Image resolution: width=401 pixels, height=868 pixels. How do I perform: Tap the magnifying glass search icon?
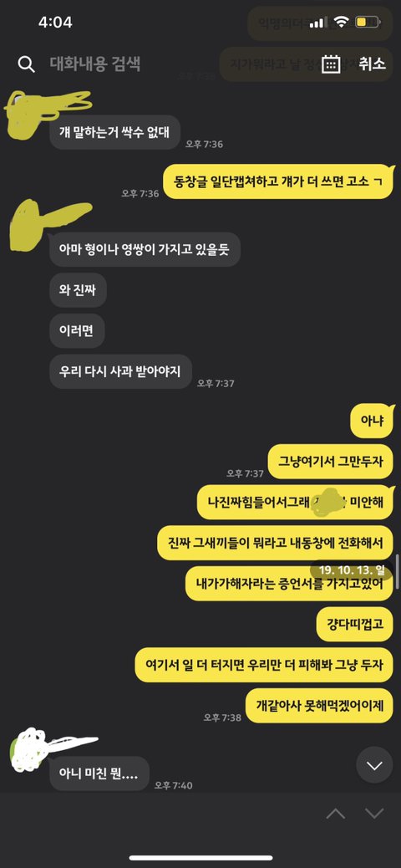pos(26,64)
